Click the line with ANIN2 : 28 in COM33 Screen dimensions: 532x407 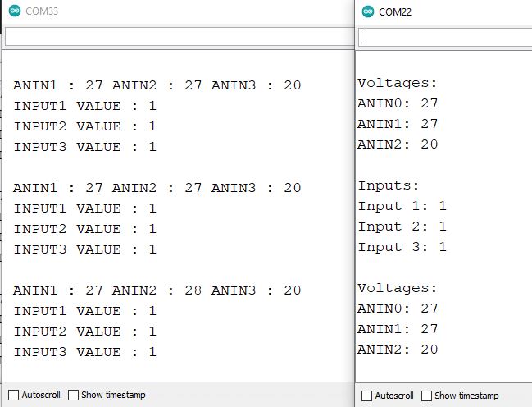pyautogui.click(x=157, y=290)
